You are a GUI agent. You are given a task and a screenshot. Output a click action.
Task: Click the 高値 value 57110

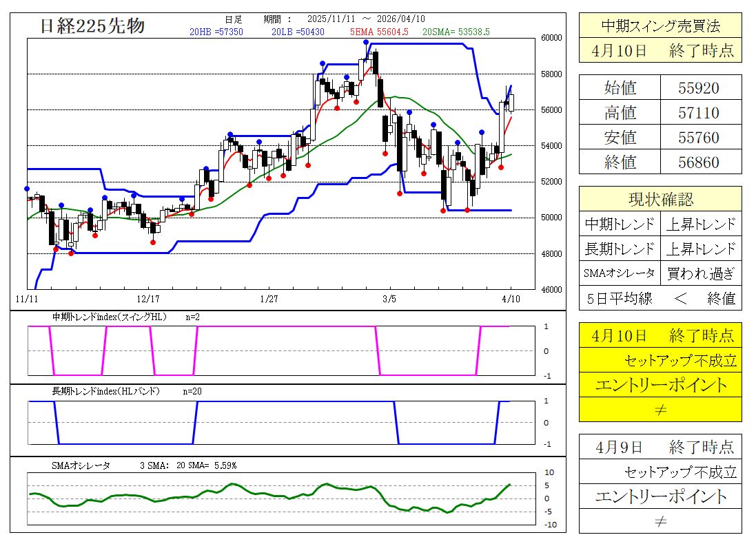700,112
